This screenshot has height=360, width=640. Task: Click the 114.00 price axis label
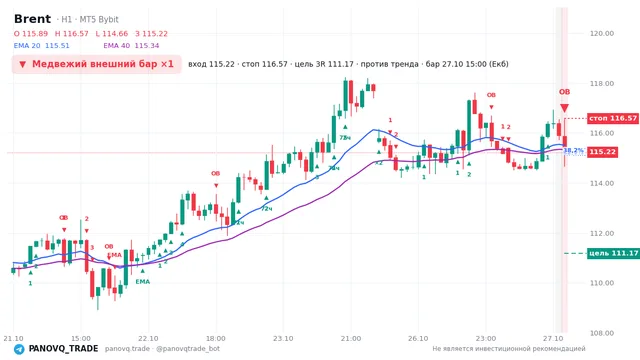pos(602,183)
